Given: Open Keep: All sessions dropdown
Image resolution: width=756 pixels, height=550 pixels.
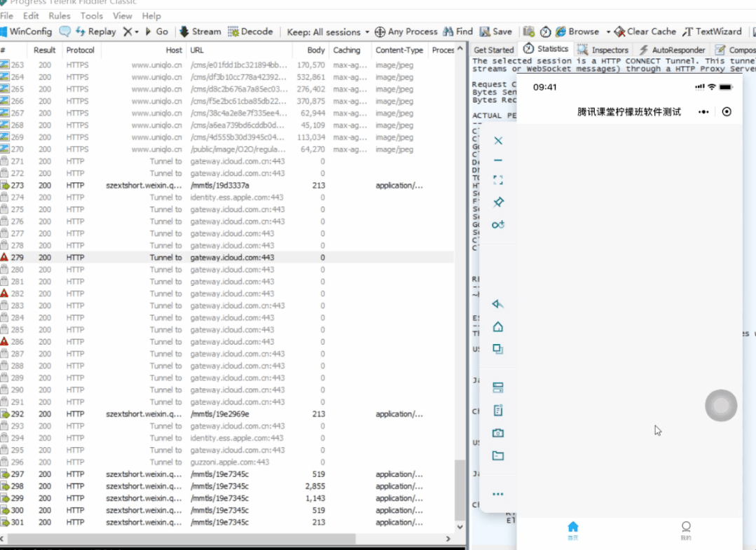Looking at the screenshot, I should (x=328, y=32).
